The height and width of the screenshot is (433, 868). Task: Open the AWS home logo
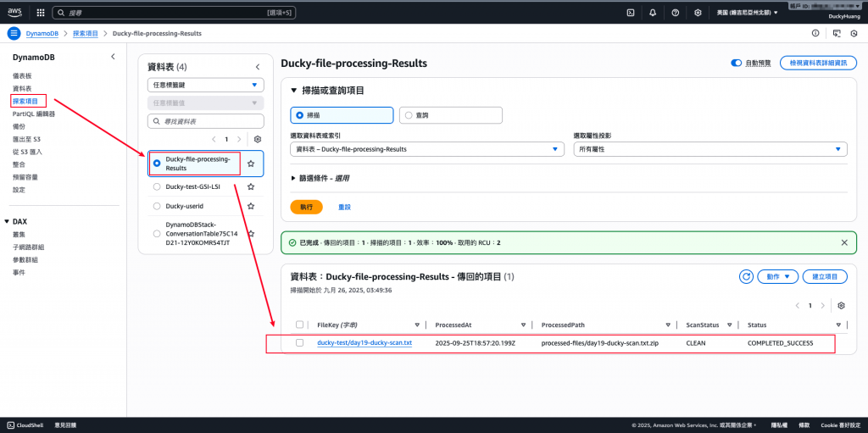[x=14, y=12]
